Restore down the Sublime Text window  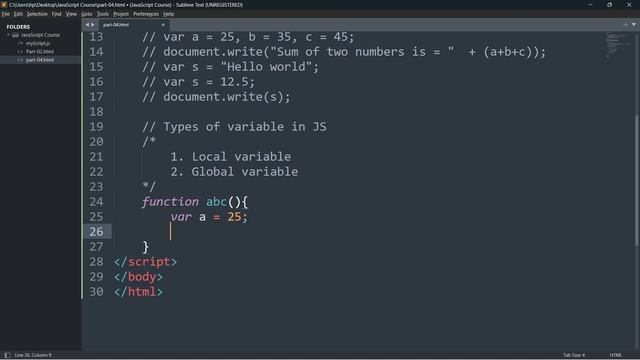point(609,5)
